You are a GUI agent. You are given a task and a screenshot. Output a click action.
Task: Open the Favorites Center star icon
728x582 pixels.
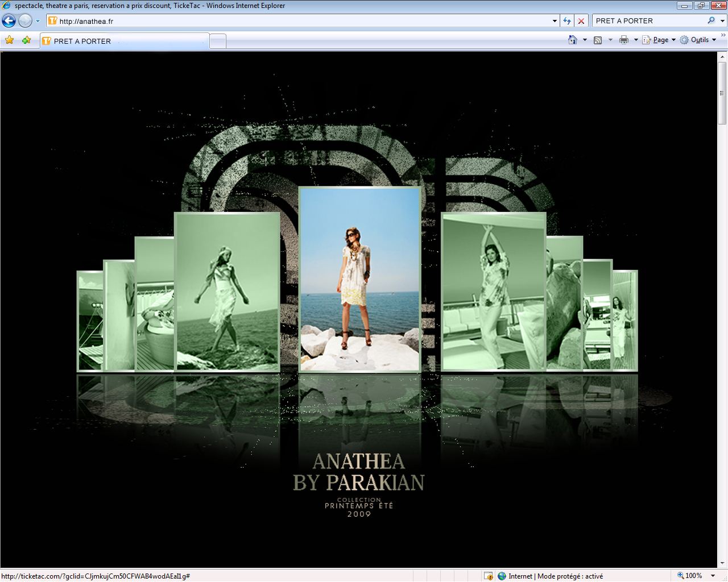pyautogui.click(x=10, y=40)
